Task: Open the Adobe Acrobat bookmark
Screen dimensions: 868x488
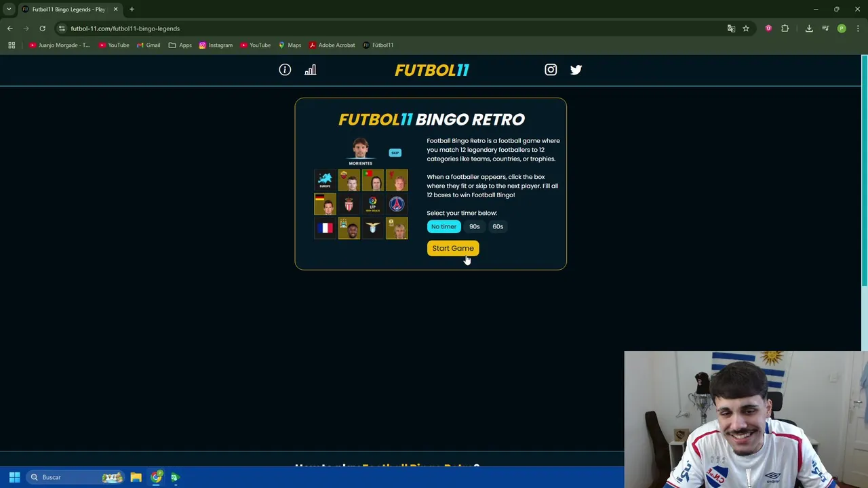Action: pyautogui.click(x=332, y=45)
